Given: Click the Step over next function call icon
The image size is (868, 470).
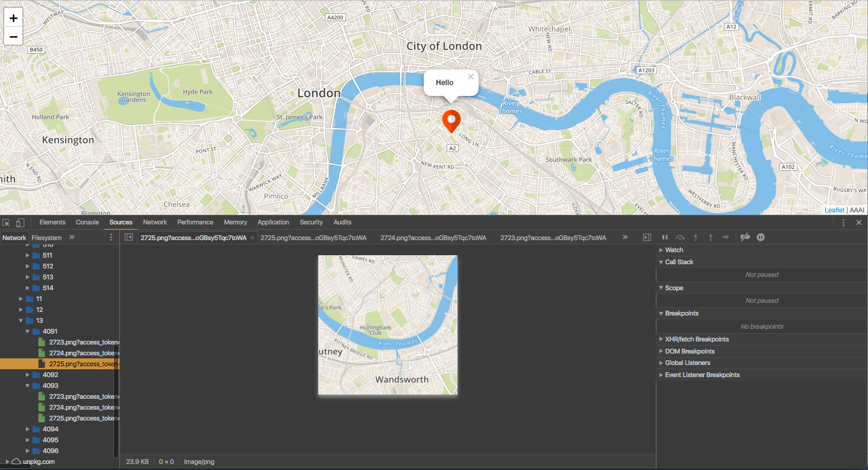Looking at the screenshot, I should point(679,237).
